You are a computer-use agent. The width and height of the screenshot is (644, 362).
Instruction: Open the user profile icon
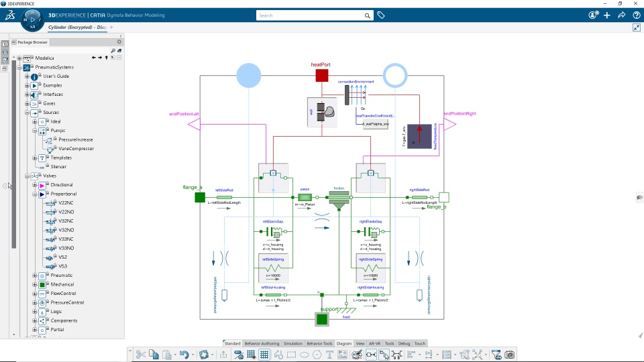point(592,15)
